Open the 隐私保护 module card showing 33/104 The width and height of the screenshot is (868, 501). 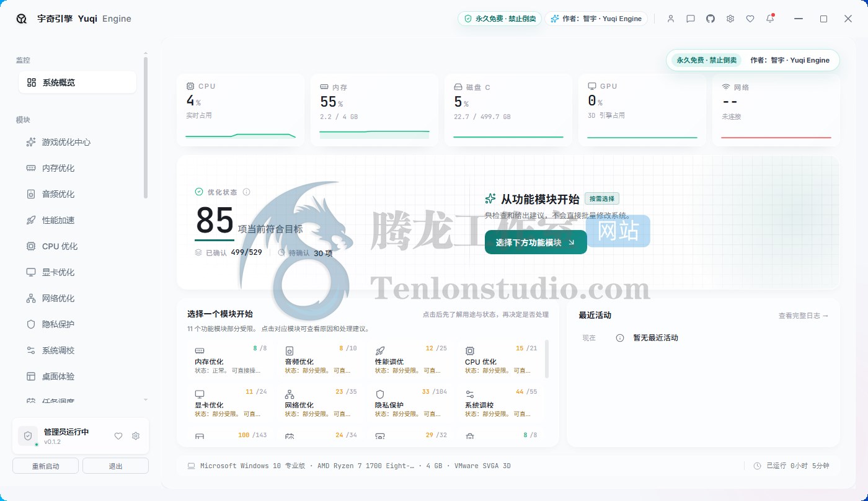(410, 403)
